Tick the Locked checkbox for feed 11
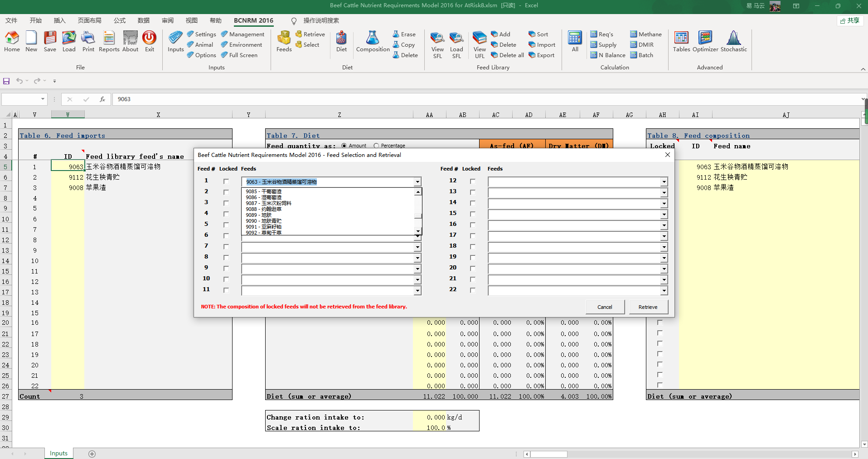This screenshot has height=459, width=868. [226, 290]
